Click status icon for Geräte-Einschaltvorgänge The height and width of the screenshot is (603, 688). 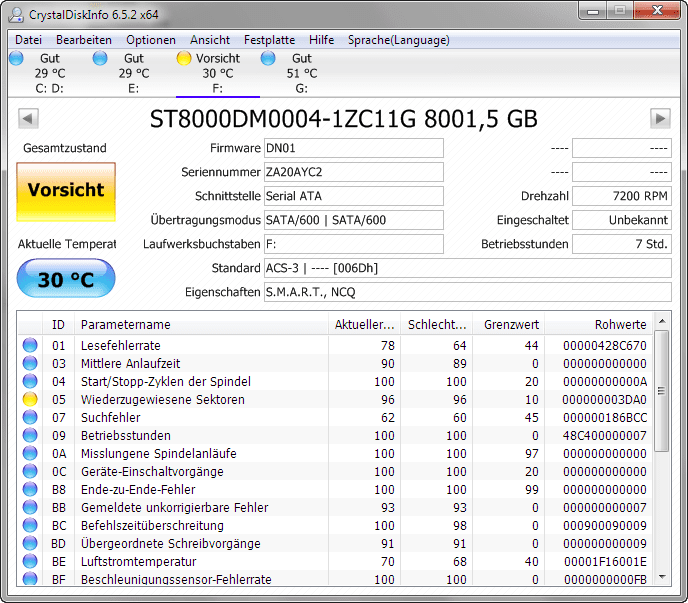coord(30,471)
